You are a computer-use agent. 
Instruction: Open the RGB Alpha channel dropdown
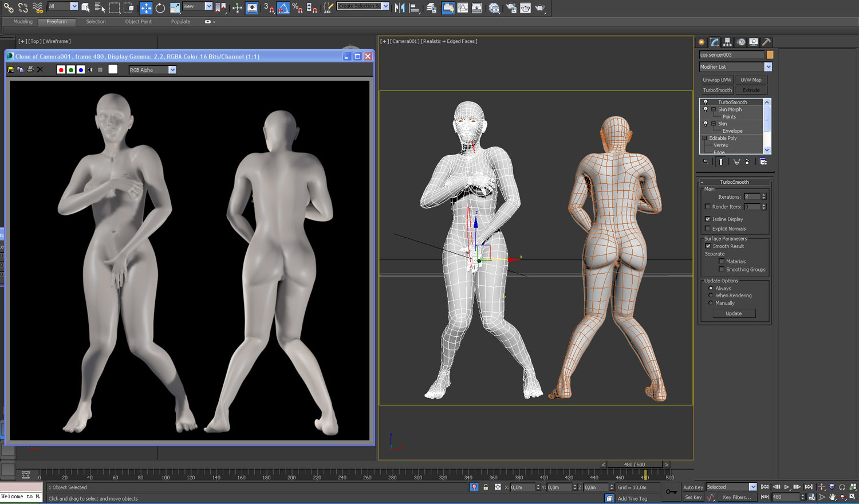172,70
